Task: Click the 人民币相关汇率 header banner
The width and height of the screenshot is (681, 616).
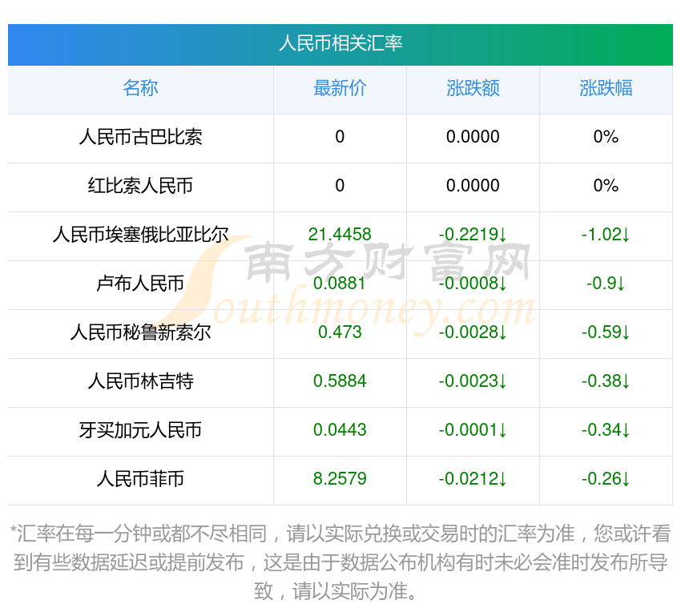Action: click(340, 44)
